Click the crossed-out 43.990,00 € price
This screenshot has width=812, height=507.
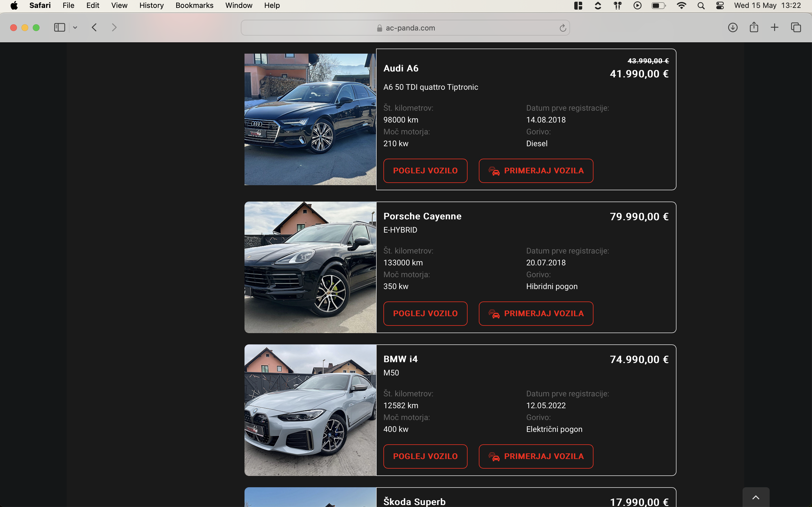pos(648,61)
